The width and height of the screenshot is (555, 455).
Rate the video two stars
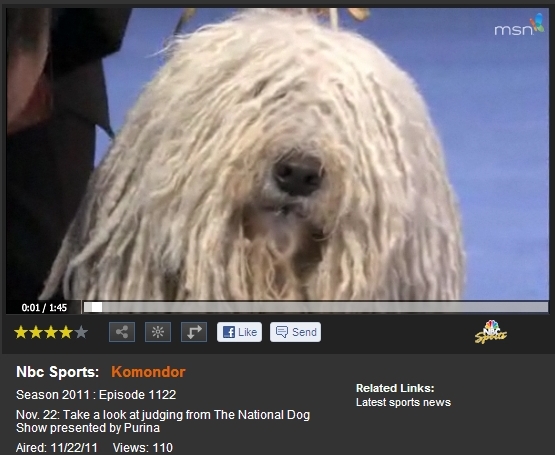coord(36,332)
